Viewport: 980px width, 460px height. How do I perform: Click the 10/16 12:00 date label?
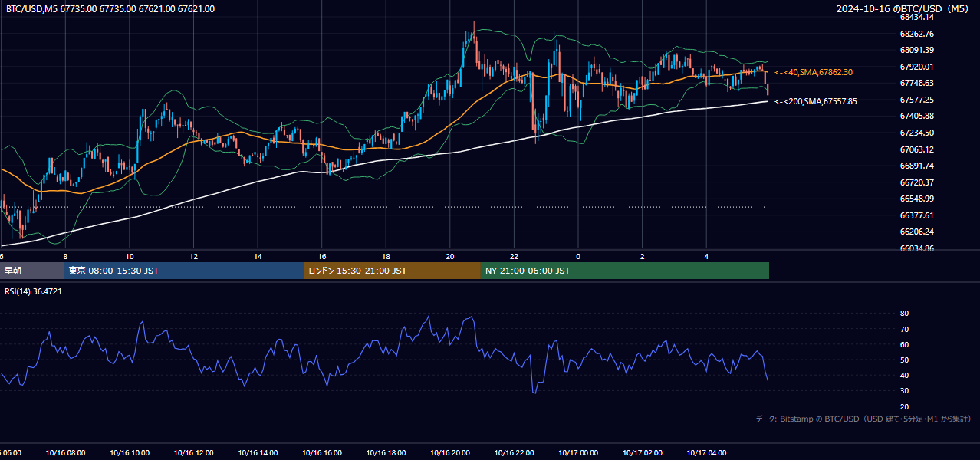click(x=194, y=453)
